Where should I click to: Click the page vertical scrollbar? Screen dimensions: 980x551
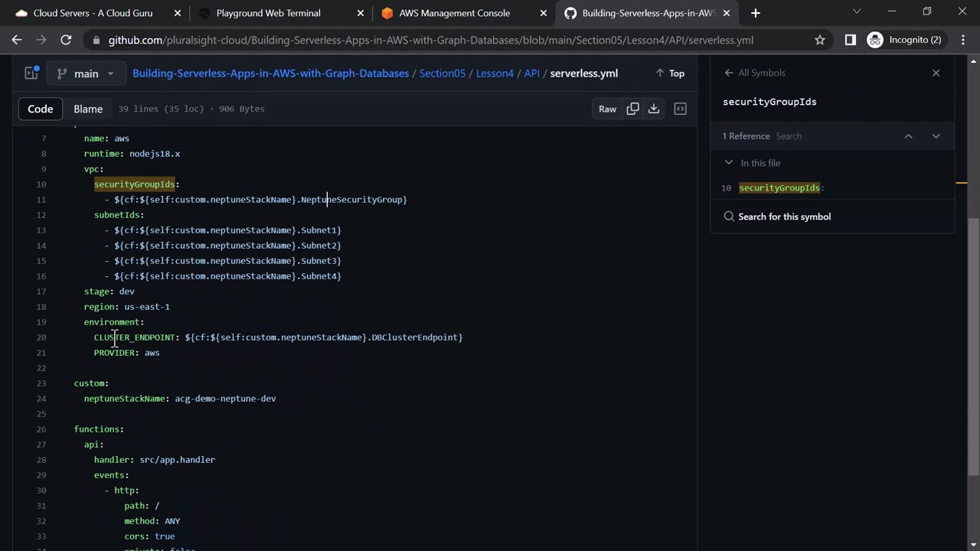click(x=974, y=306)
